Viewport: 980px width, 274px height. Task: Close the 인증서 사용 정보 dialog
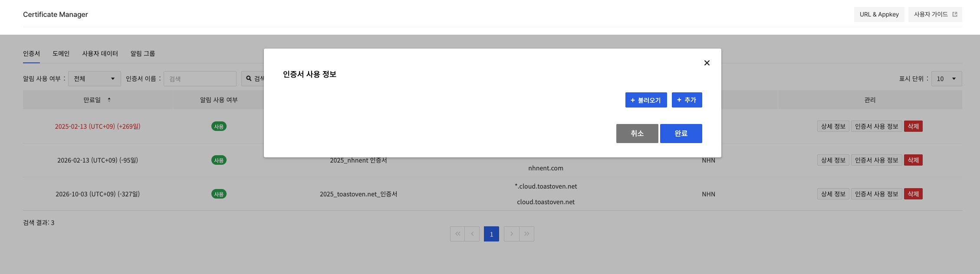(707, 63)
